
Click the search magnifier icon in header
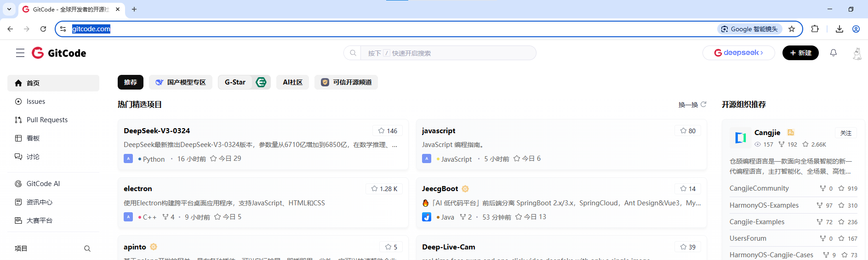[353, 53]
